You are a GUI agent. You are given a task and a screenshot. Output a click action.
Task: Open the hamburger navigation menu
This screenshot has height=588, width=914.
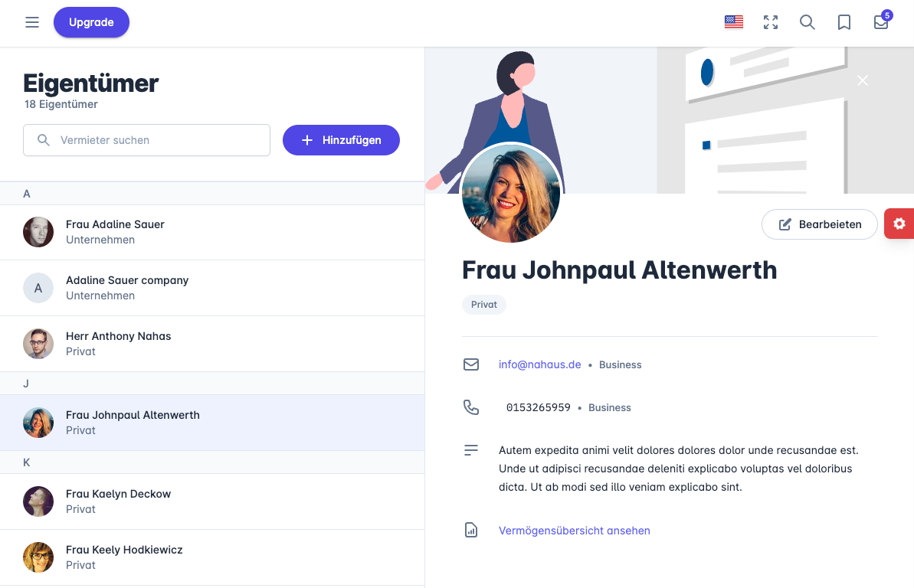[32, 22]
